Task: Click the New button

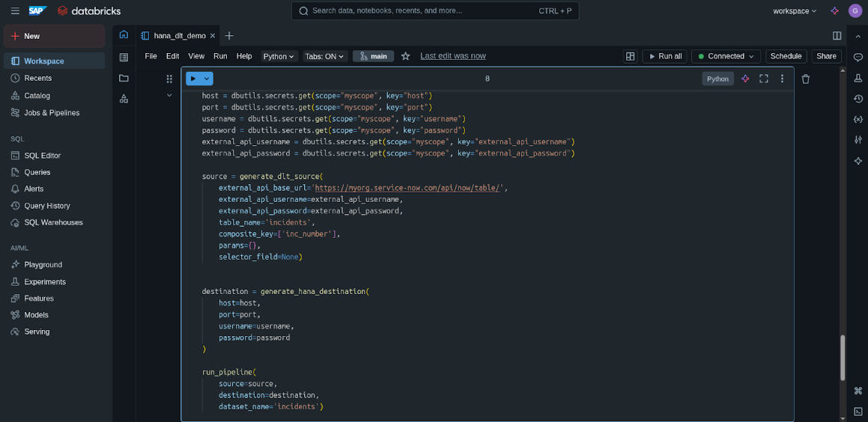Action: [x=54, y=36]
